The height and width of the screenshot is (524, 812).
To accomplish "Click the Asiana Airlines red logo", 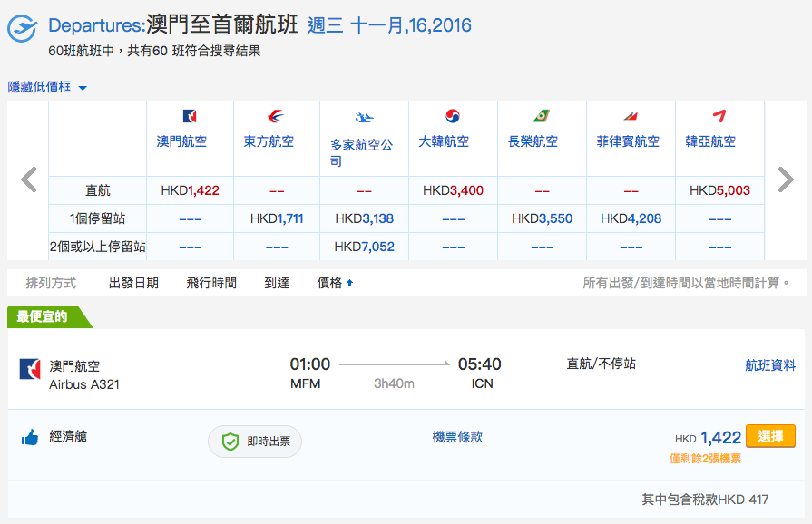I will click(x=719, y=116).
